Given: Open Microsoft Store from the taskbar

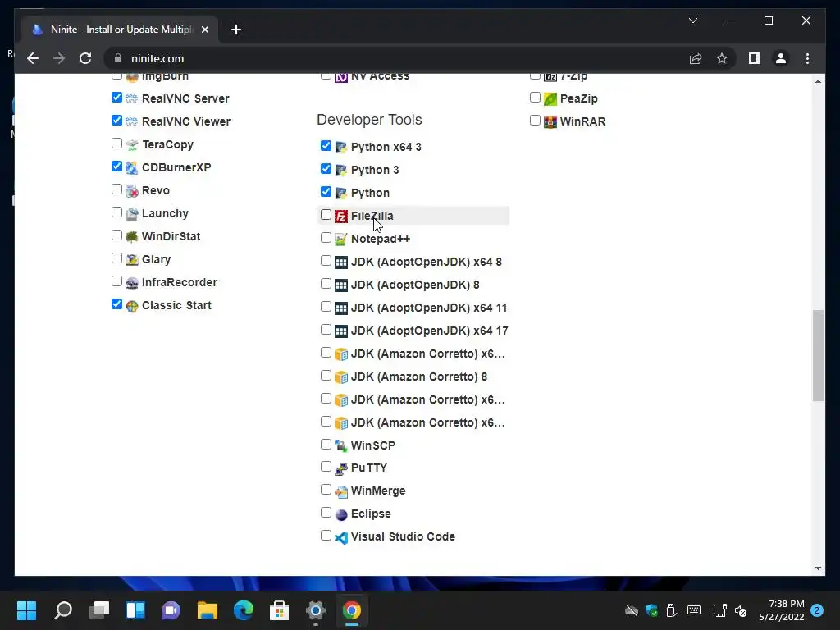Looking at the screenshot, I should (x=279, y=610).
